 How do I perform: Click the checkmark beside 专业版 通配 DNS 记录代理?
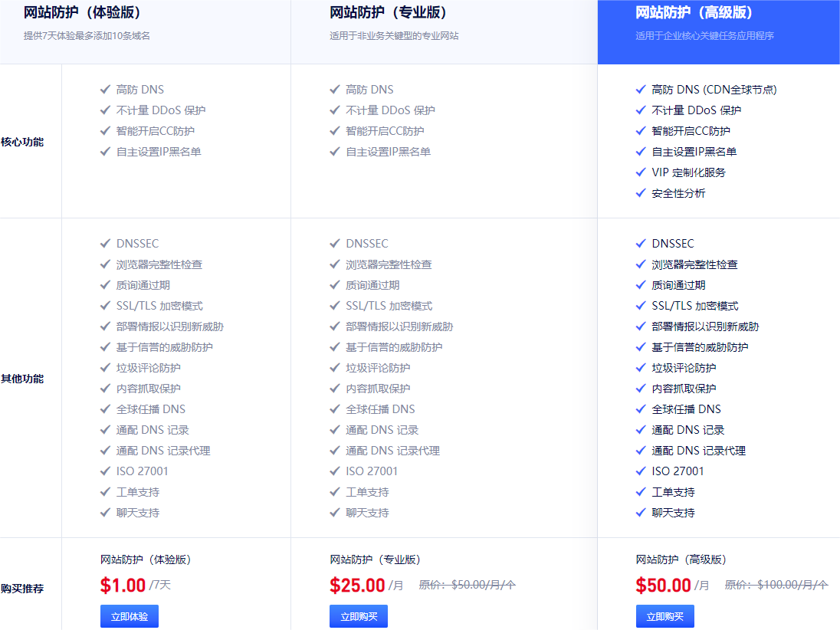(x=335, y=451)
